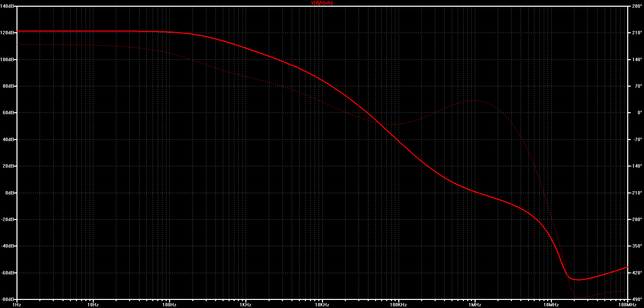Click the 140° phase axis label
The image size is (644, 308).
point(637,59)
